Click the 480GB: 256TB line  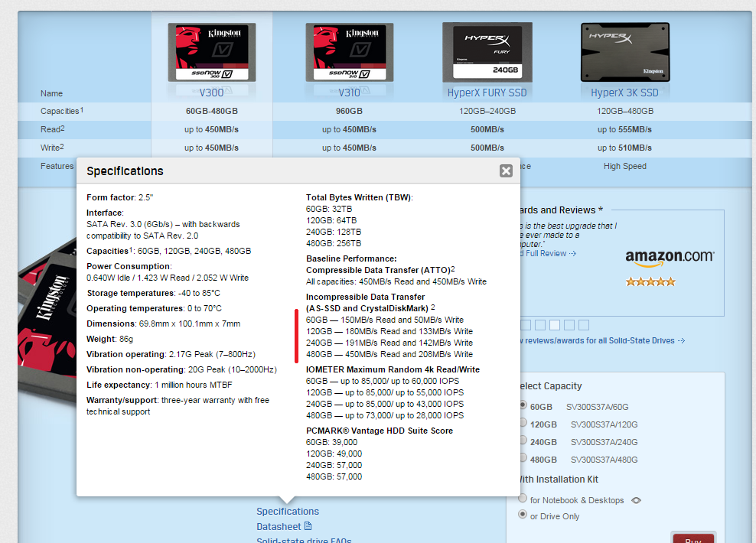[334, 243]
